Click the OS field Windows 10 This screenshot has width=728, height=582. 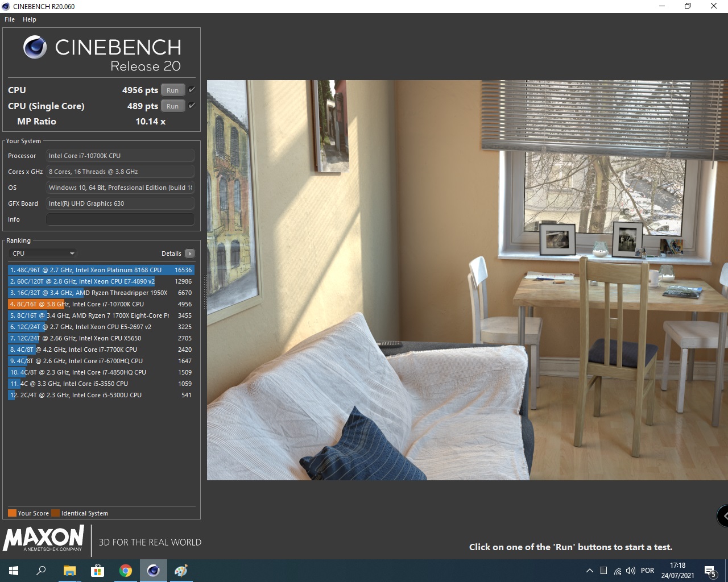click(120, 188)
